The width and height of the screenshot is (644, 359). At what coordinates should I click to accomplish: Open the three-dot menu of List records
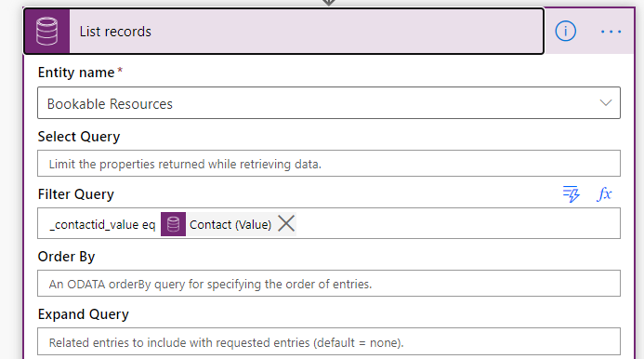point(611,32)
